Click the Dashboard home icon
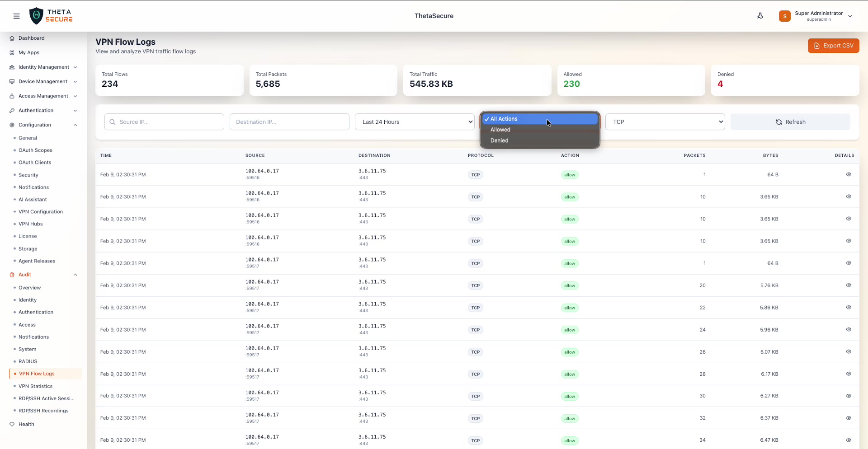 pos(12,38)
